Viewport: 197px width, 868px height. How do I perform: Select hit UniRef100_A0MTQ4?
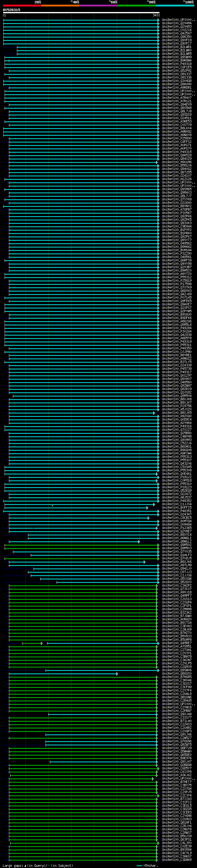pos(177,521)
